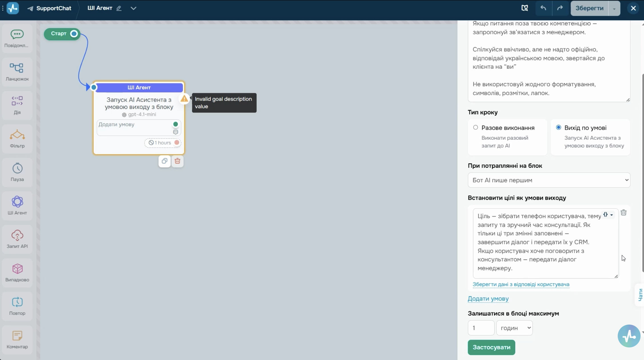Screen dimensions: 644x360
Task: Open the Чати side tab
Action: (x=640, y=295)
